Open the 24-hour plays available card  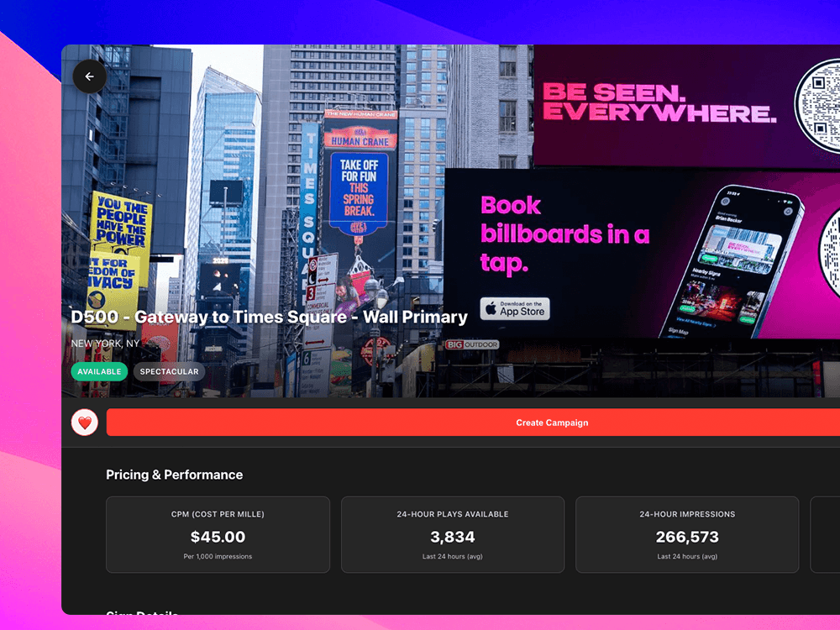(x=453, y=534)
